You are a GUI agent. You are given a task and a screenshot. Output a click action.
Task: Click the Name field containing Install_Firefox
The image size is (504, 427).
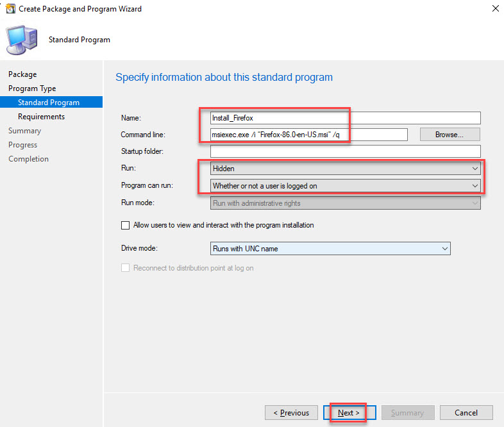pos(346,118)
